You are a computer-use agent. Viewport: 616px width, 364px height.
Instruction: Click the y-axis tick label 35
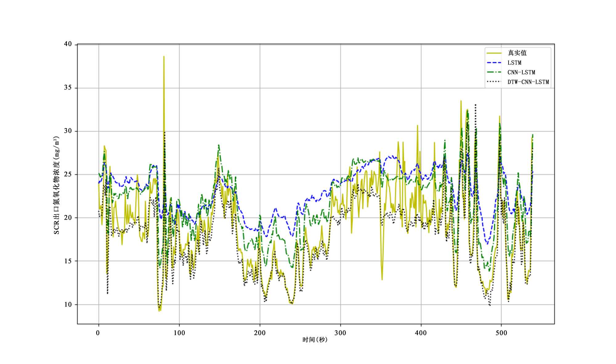point(68,88)
